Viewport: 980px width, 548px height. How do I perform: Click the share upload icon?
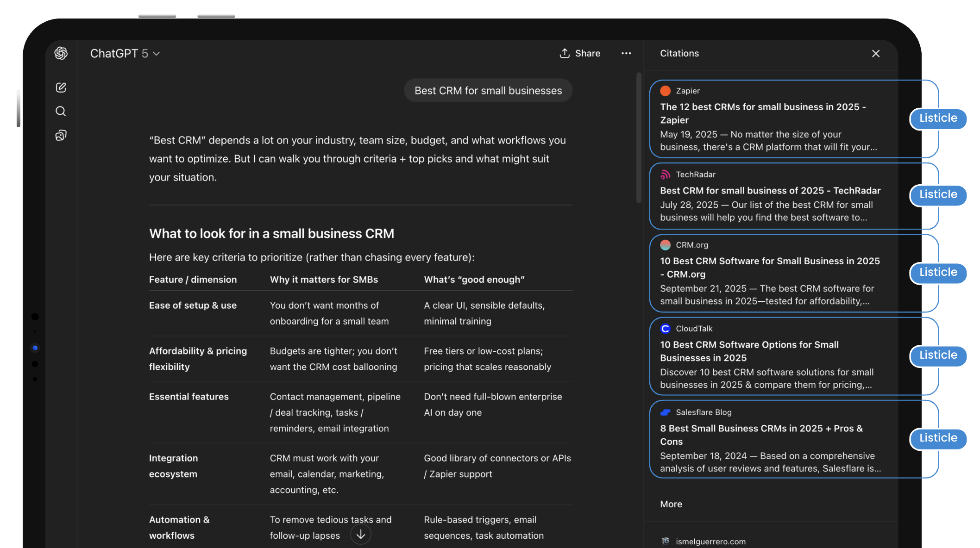coord(565,53)
